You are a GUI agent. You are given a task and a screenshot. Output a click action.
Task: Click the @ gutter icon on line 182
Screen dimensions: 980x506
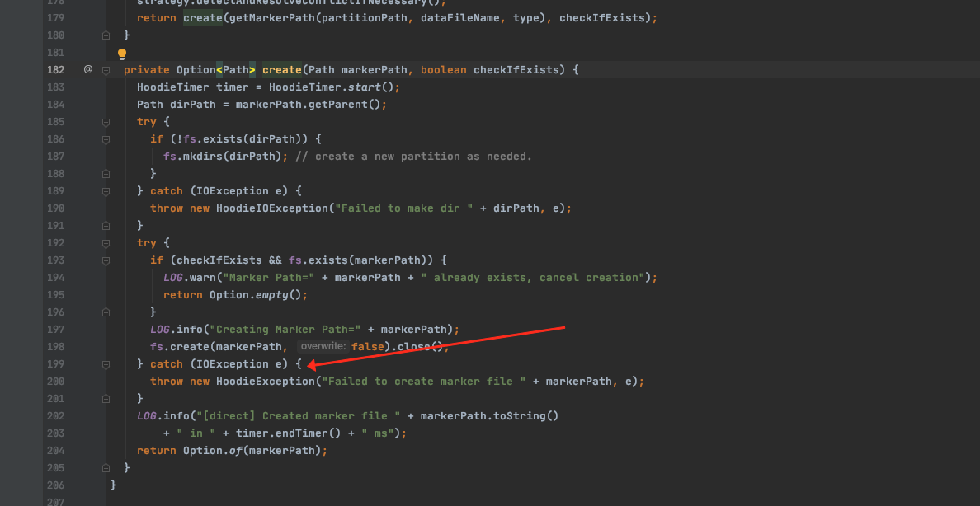coord(88,69)
